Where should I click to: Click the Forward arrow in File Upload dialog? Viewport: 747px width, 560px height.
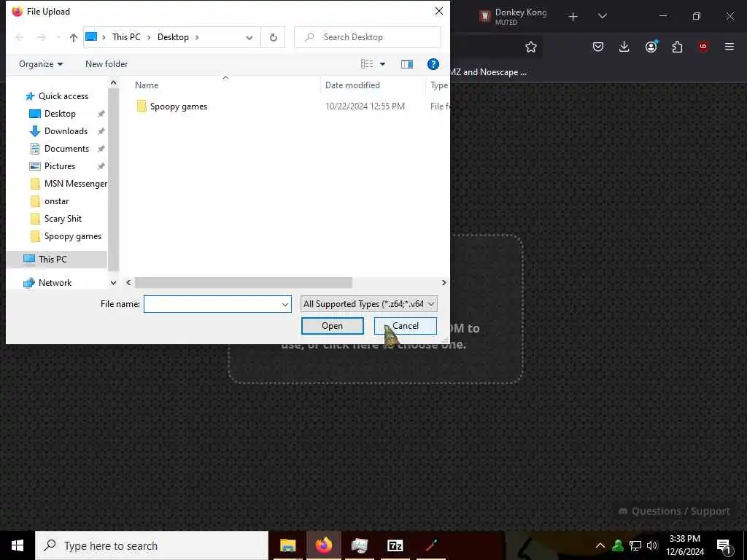(x=42, y=37)
